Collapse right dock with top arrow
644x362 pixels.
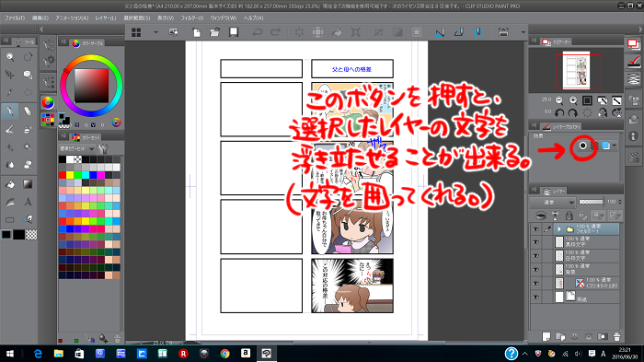click(640, 29)
